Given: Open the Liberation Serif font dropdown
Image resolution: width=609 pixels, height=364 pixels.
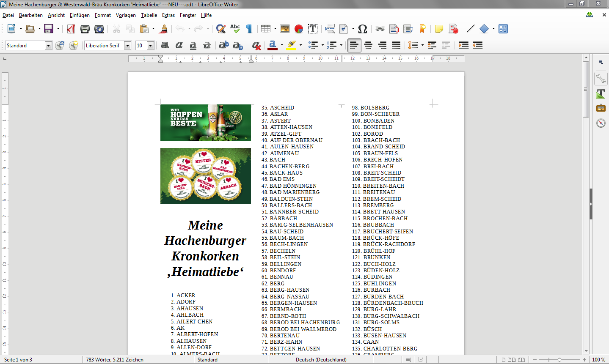Looking at the screenshot, I should 128,45.
